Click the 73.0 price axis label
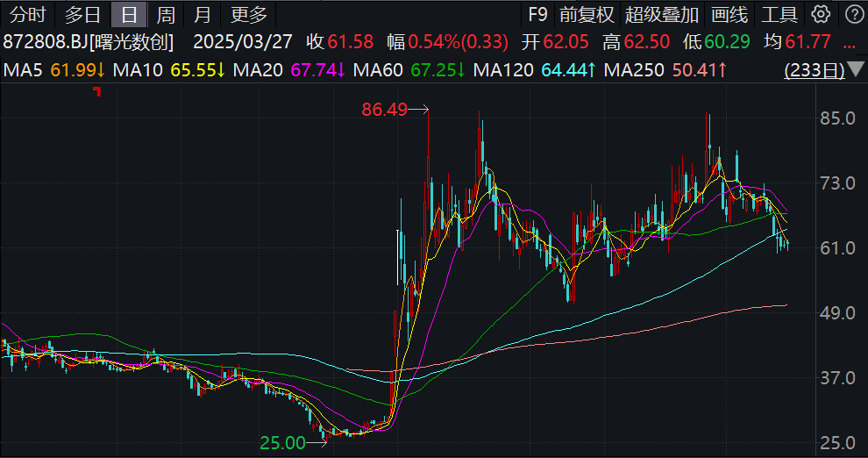 pos(837,182)
